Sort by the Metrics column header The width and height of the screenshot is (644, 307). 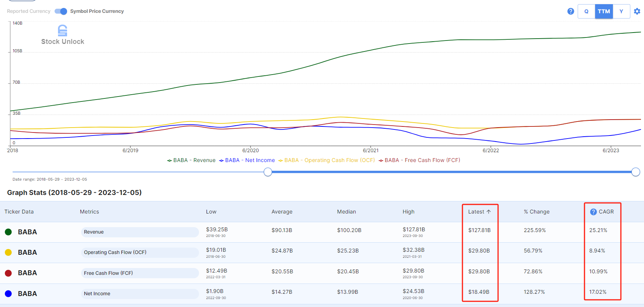(89, 212)
